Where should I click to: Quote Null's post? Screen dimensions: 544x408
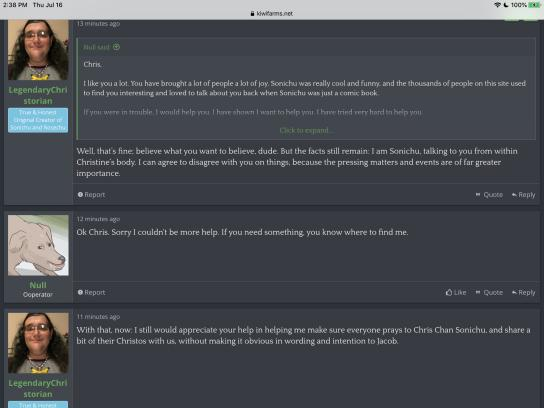(489, 292)
